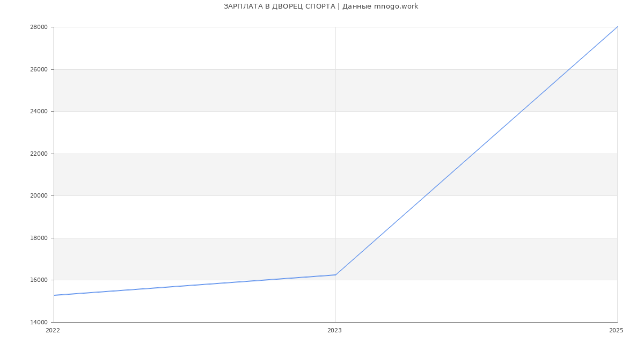Click x-axis label 2022
Image resolution: width=644 pixels, height=349 pixels.
click(x=53, y=331)
